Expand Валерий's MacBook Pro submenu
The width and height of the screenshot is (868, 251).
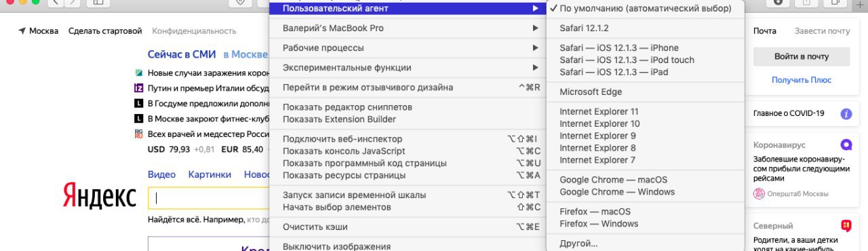pyautogui.click(x=408, y=28)
